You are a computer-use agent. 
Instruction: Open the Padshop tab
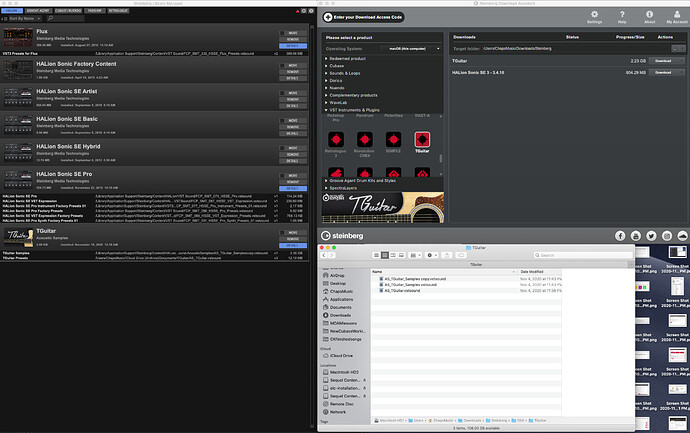tap(95, 11)
